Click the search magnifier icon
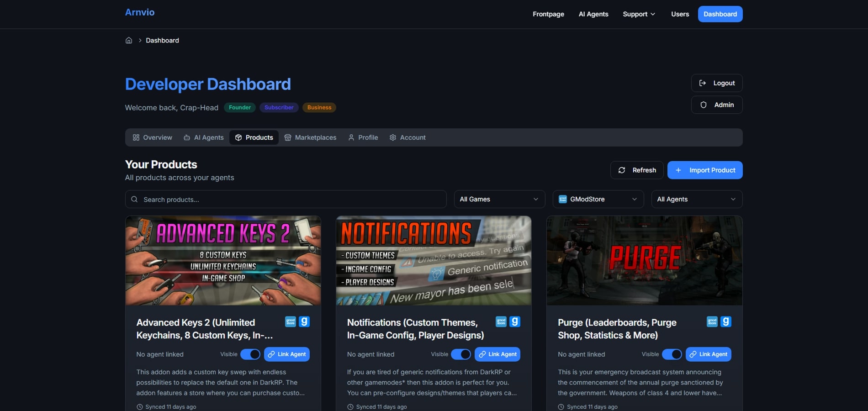The width and height of the screenshot is (868, 411). [134, 199]
